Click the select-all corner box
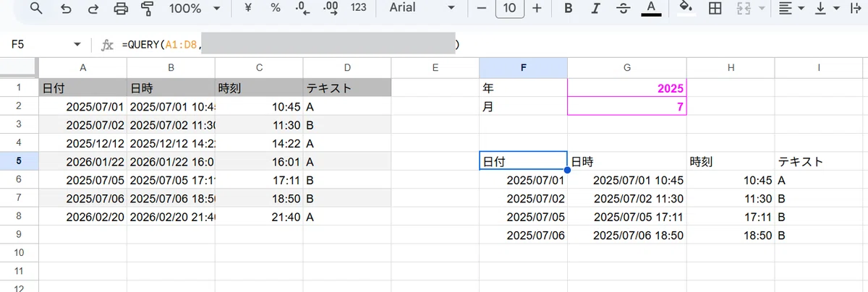 [19, 68]
